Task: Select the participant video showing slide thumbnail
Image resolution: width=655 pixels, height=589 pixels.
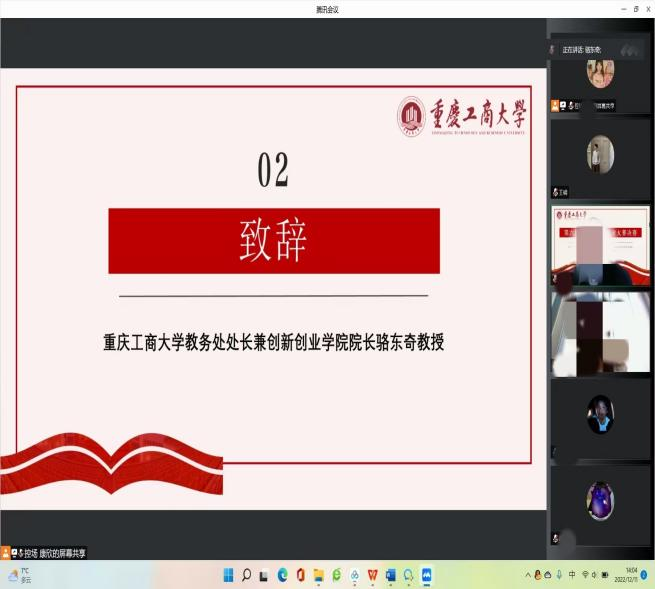Action: coord(601,246)
